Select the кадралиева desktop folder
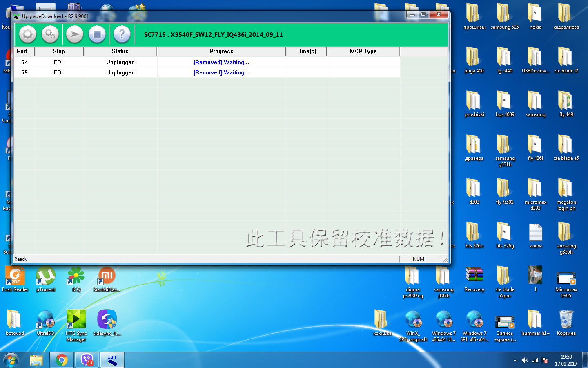 [566, 17]
